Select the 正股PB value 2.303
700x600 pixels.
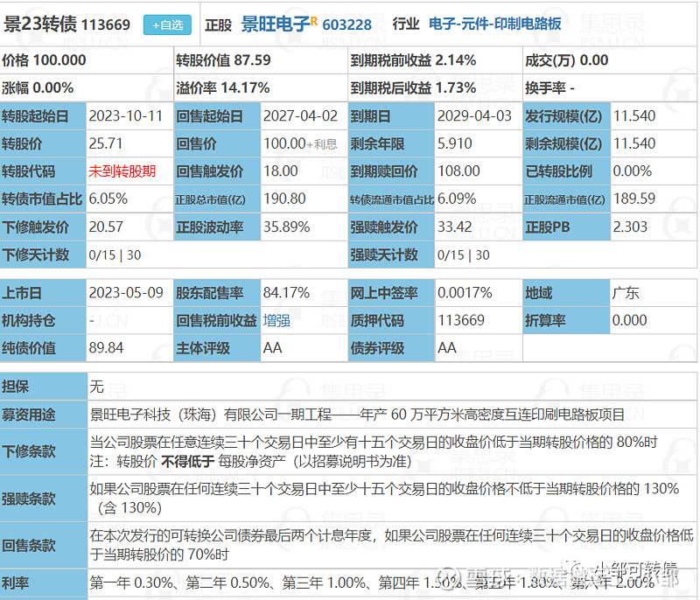630,227
